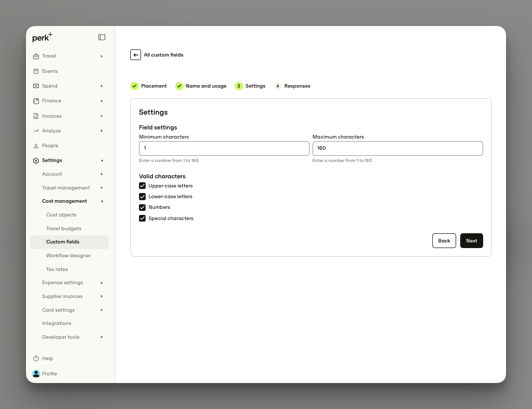This screenshot has height=409, width=532.
Task: Click Upper-case letters label text
Action: (x=171, y=186)
